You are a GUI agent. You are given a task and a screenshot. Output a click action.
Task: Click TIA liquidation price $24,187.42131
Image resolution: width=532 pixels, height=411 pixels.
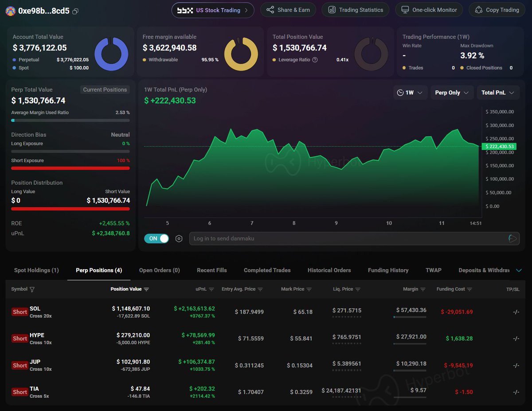point(341,390)
